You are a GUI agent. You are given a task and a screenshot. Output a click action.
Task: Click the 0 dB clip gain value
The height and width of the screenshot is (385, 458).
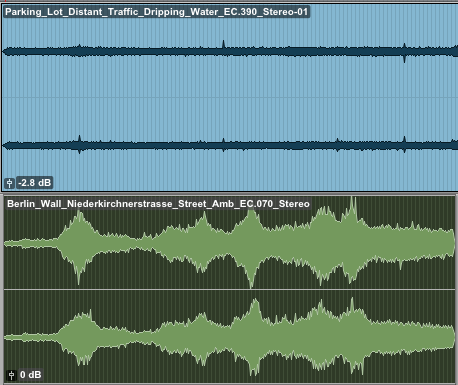[x=30, y=375]
